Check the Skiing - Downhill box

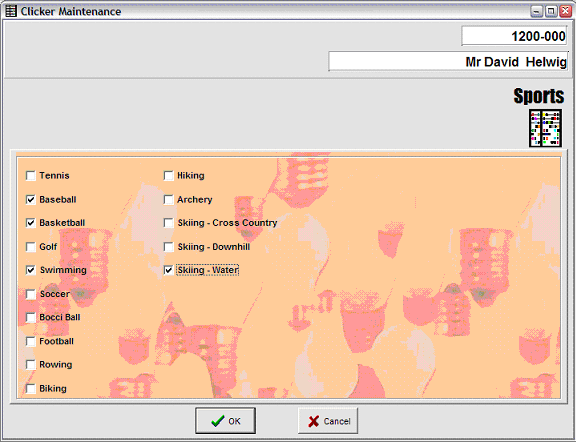click(169, 247)
